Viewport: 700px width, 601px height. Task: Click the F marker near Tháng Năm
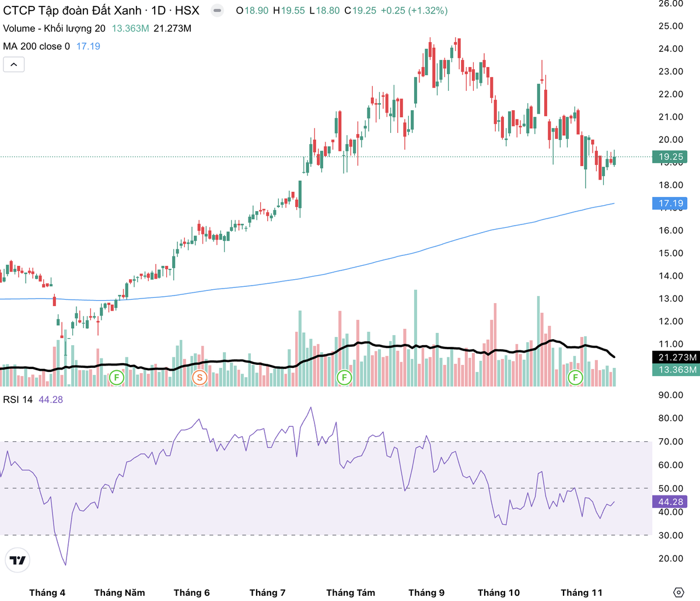[117, 378]
